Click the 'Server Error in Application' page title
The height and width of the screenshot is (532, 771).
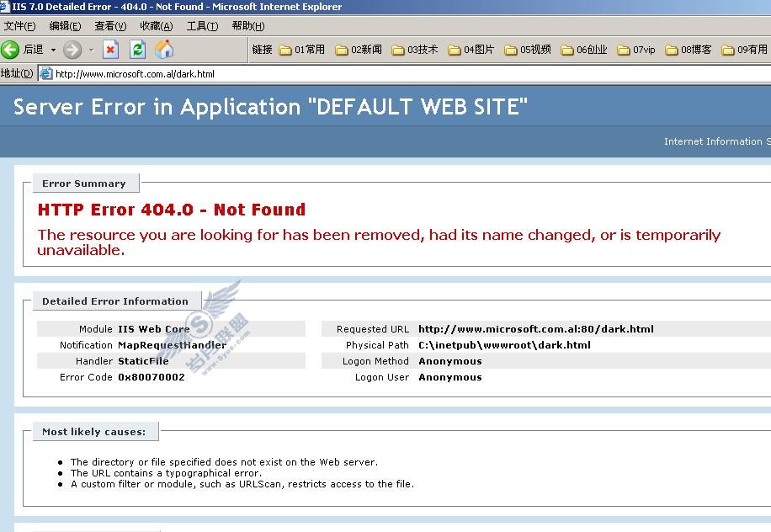pyautogui.click(x=270, y=107)
